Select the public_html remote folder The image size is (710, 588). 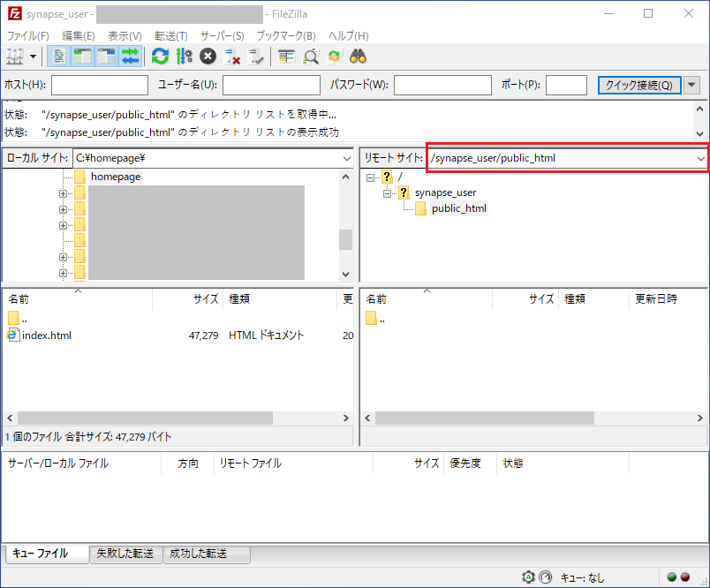(458, 208)
